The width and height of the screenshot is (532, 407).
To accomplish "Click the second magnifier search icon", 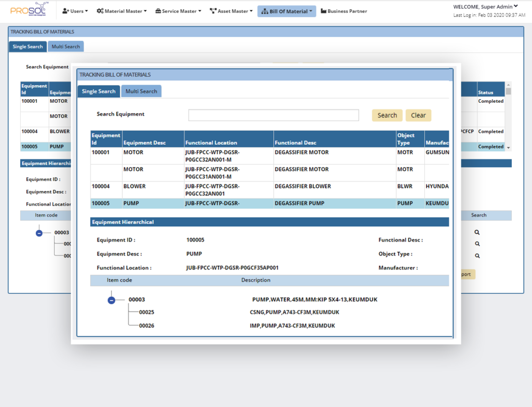I will pyautogui.click(x=477, y=243).
